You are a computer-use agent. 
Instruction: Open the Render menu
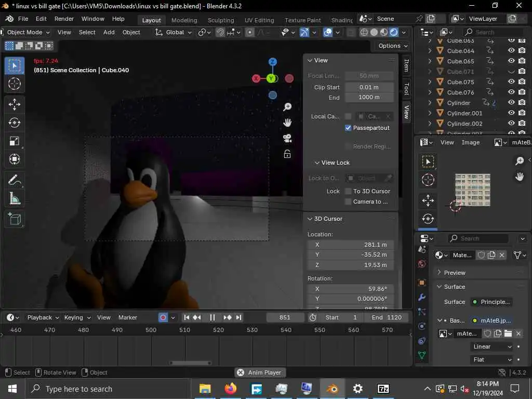[64, 19]
